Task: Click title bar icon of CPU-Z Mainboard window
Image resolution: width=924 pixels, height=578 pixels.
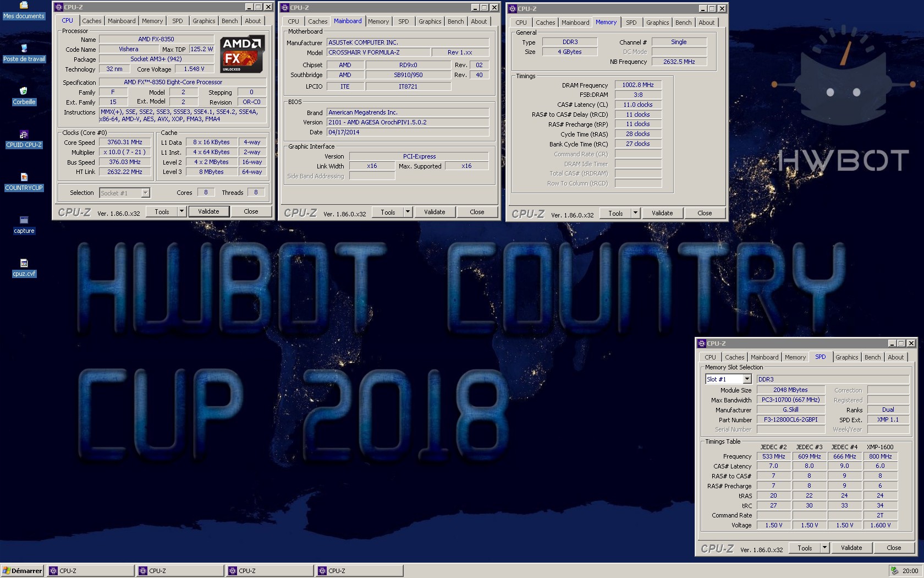Action: (285, 8)
